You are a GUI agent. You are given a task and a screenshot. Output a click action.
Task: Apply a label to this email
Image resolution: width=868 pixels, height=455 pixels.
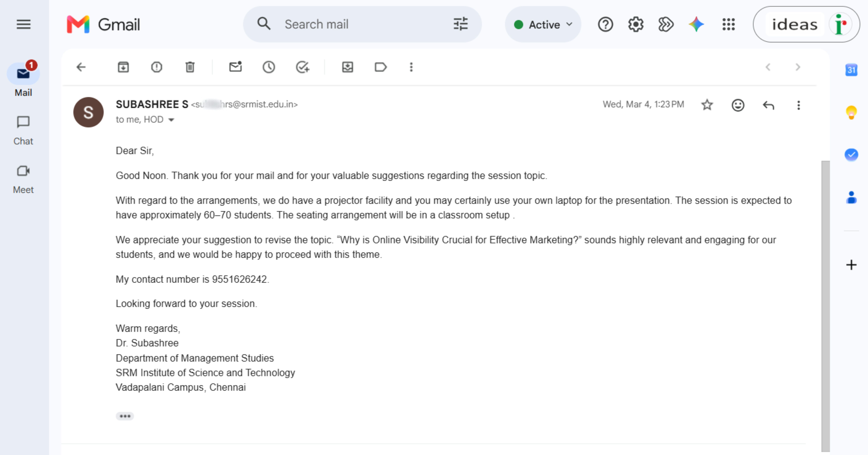pos(380,67)
